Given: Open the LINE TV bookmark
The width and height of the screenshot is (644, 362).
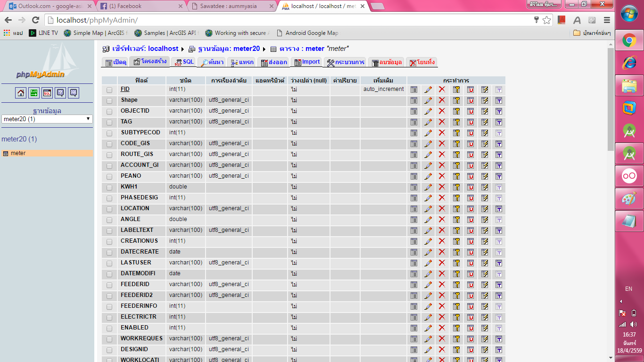Looking at the screenshot, I should coord(43,33).
